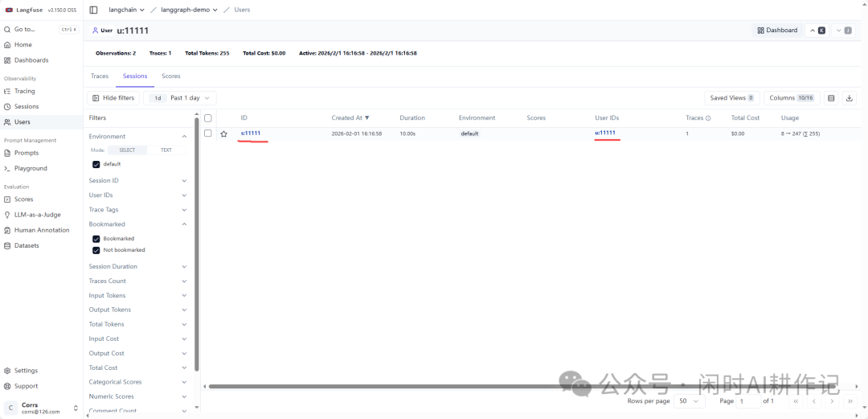868x419 pixels.
Task: Go to previous user with K button
Action: tap(817, 31)
